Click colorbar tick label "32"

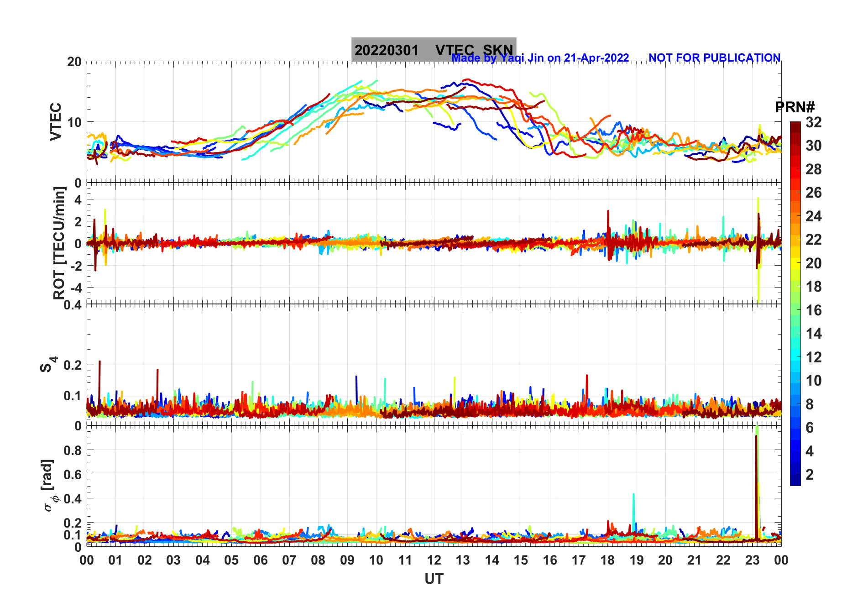pyautogui.click(x=814, y=122)
